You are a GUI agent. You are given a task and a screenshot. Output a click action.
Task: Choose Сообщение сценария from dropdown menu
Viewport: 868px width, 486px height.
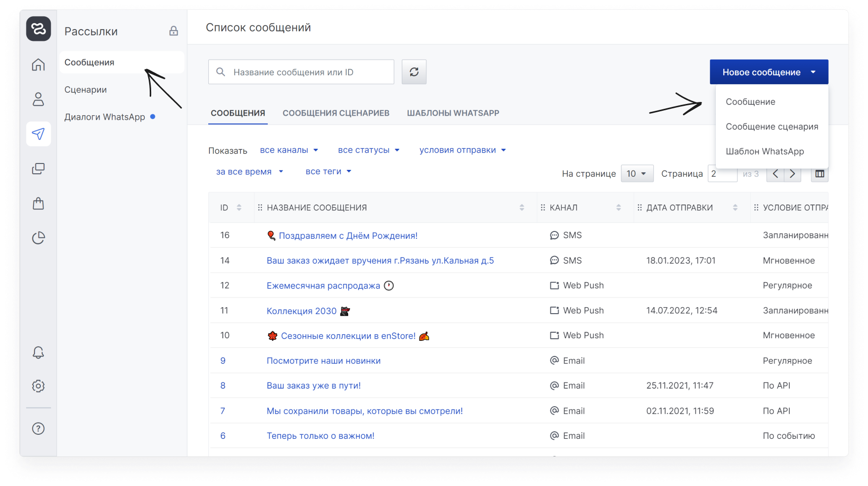(x=772, y=127)
